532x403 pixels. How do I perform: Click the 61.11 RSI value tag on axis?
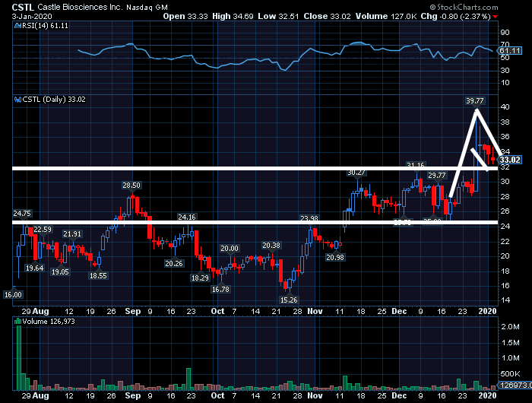(510, 51)
